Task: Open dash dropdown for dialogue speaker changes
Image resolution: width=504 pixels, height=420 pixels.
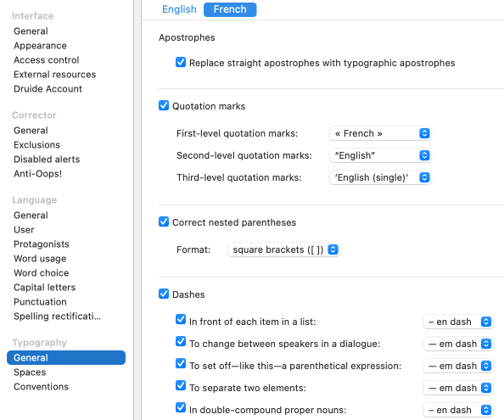Action: pos(457,344)
